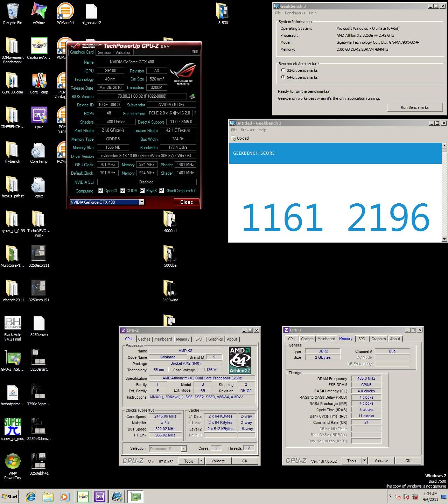Viewport: 448px width, 504px height.
Task: Launch the Core Temp thermometer icon
Action: (39, 83)
